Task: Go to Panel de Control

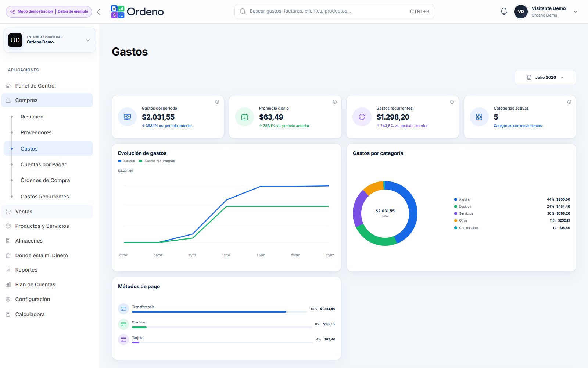Action: click(36, 86)
